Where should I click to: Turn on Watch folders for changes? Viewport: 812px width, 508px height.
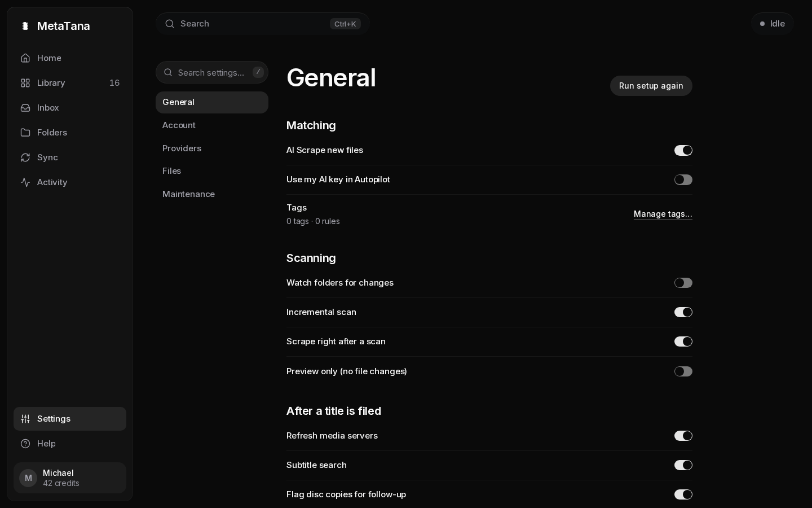pyautogui.click(x=683, y=283)
